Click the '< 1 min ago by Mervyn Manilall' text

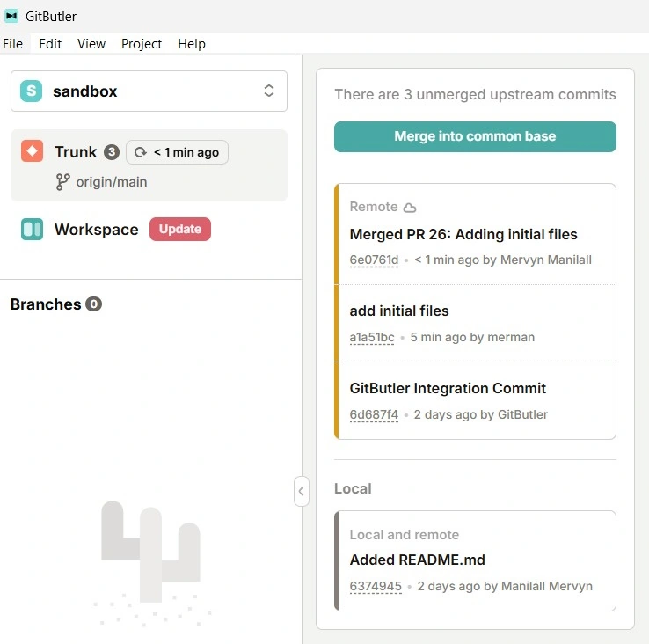coord(503,260)
